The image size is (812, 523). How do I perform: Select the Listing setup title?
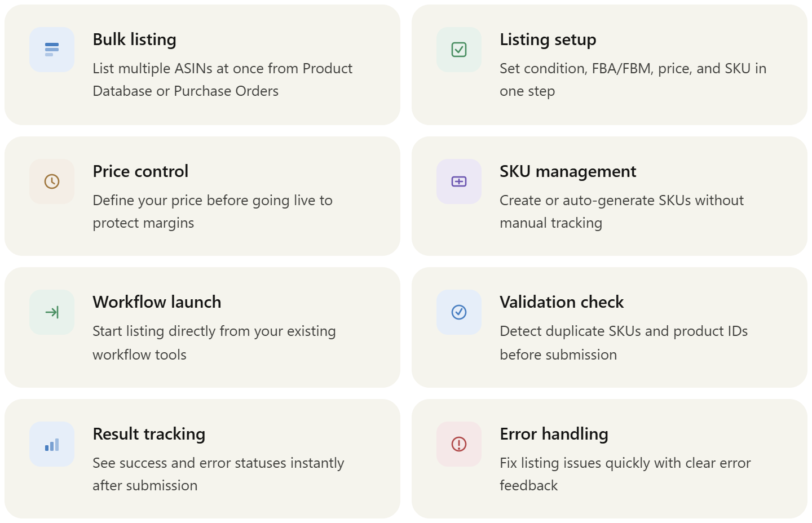[548, 39]
